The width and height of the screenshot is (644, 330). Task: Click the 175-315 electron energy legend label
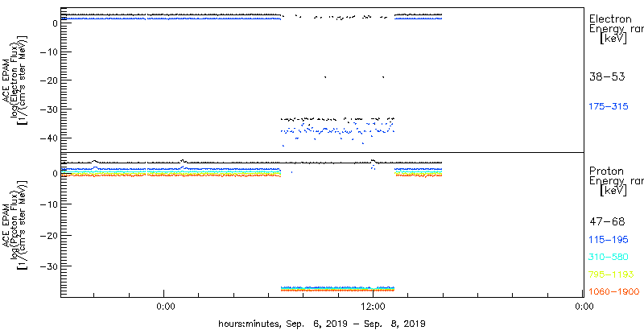pyautogui.click(x=609, y=106)
